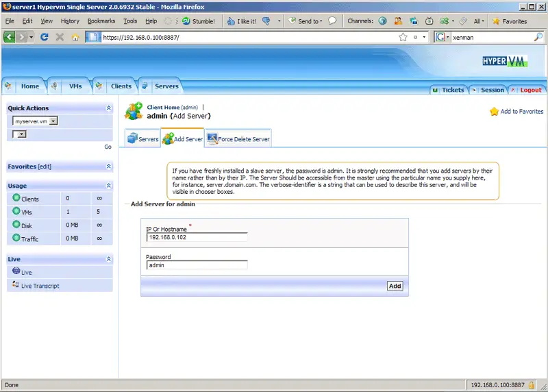548x392 pixels.
Task: Click the browser URL address bar
Action: tap(248, 37)
